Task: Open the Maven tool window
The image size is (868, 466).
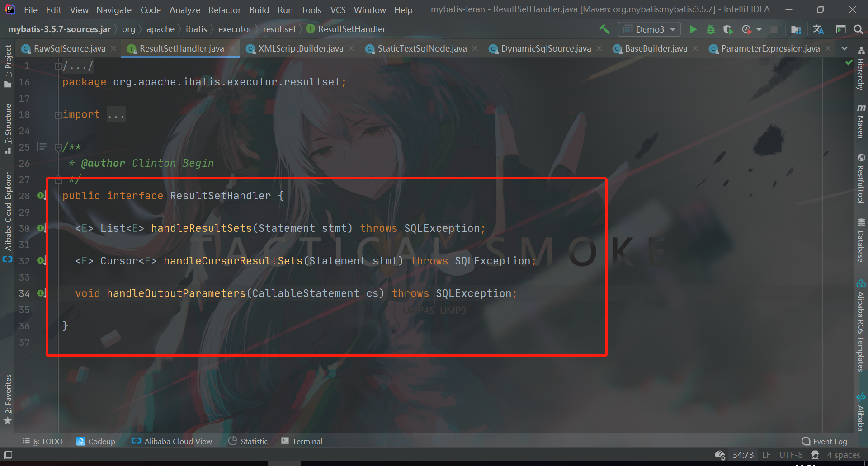Action: tap(861, 121)
